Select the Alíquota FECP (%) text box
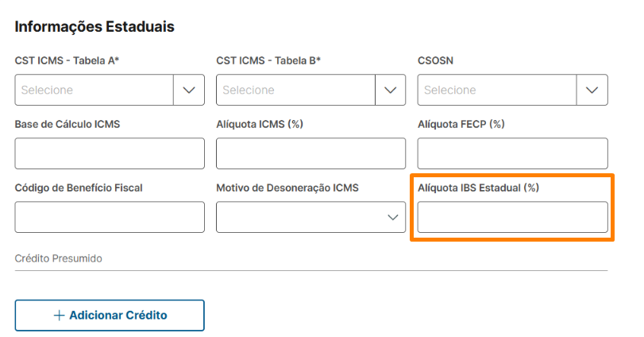Viewport: 644px width, 337px height. (x=512, y=153)
